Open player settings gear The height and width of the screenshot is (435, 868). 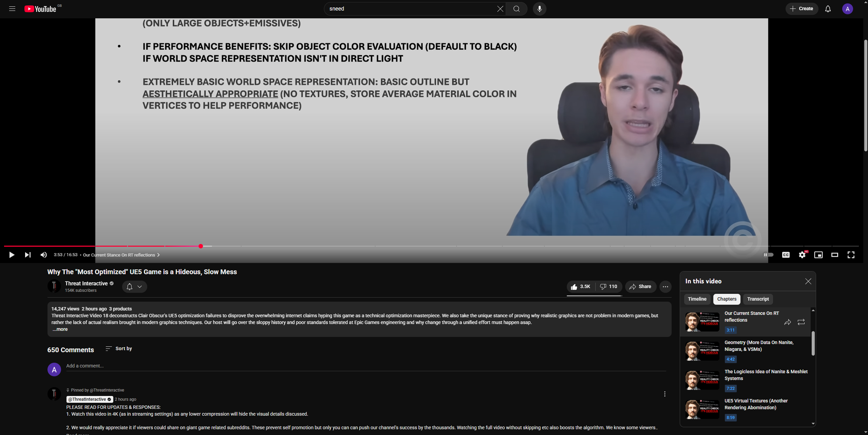(802, 255)
